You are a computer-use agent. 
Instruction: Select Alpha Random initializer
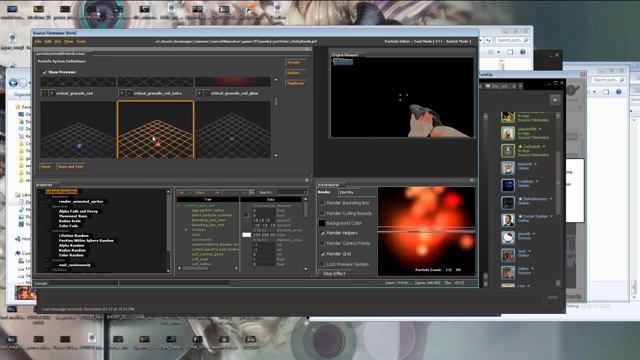coord(72,246)
